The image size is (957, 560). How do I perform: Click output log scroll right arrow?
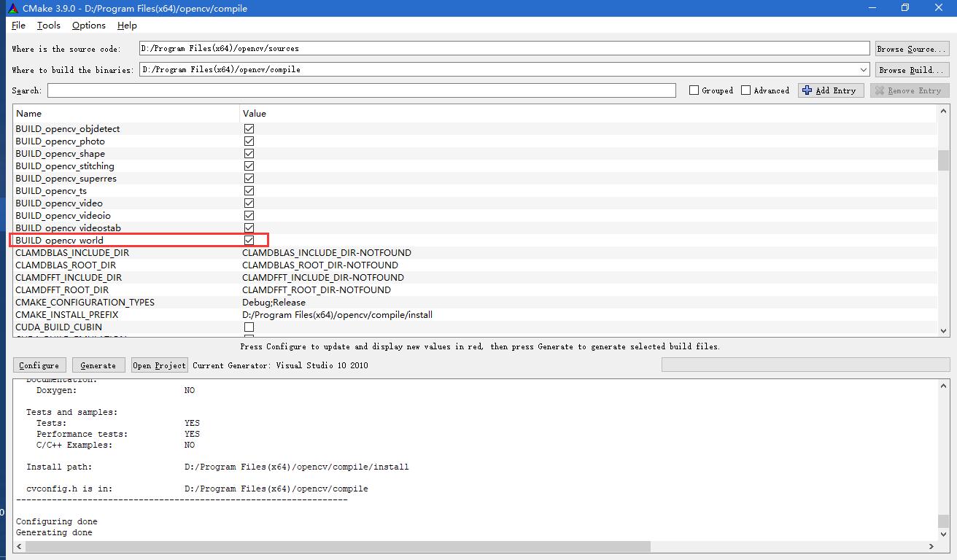[x=931, y=546]
